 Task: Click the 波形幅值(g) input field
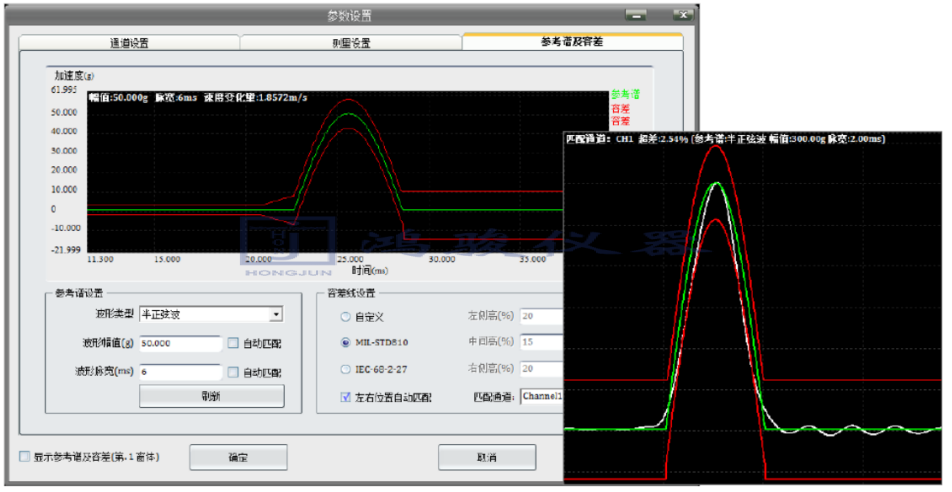coord(180,344)
